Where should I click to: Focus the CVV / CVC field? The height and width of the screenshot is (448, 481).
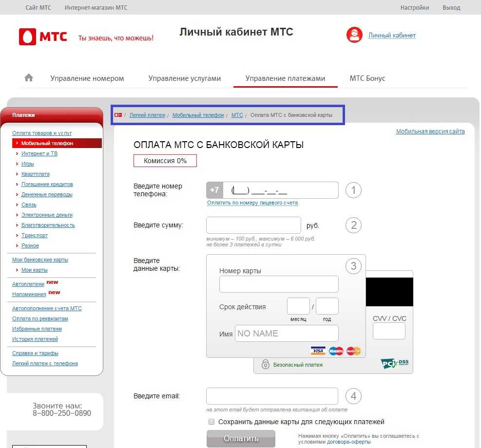coord(389,331)
